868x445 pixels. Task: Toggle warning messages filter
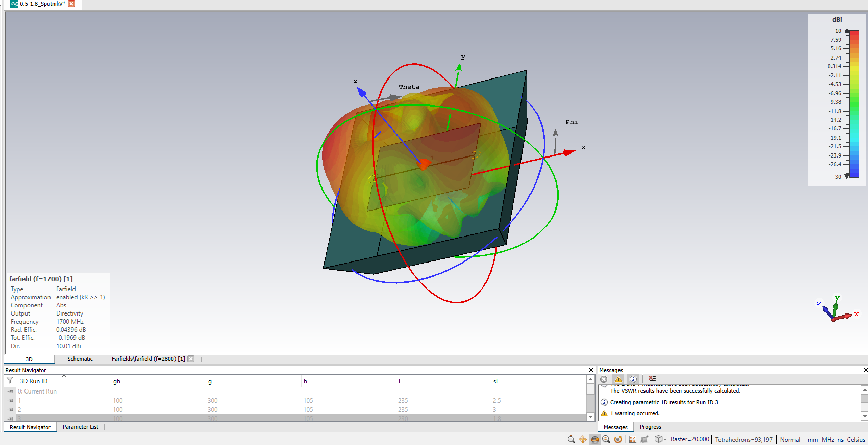(618, 379)
